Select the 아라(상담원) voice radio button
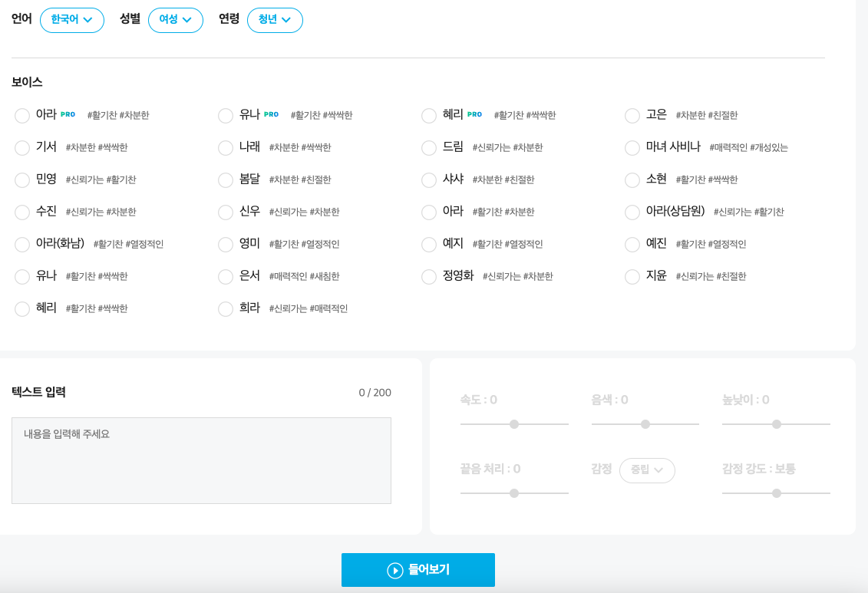 tap(632, 212)
